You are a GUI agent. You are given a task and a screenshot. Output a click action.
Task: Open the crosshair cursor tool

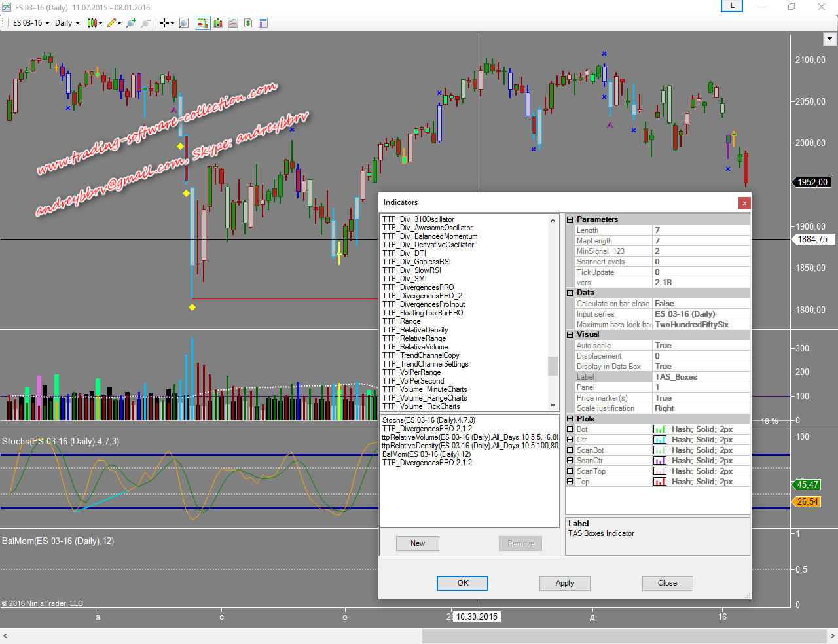click(166, 23)
